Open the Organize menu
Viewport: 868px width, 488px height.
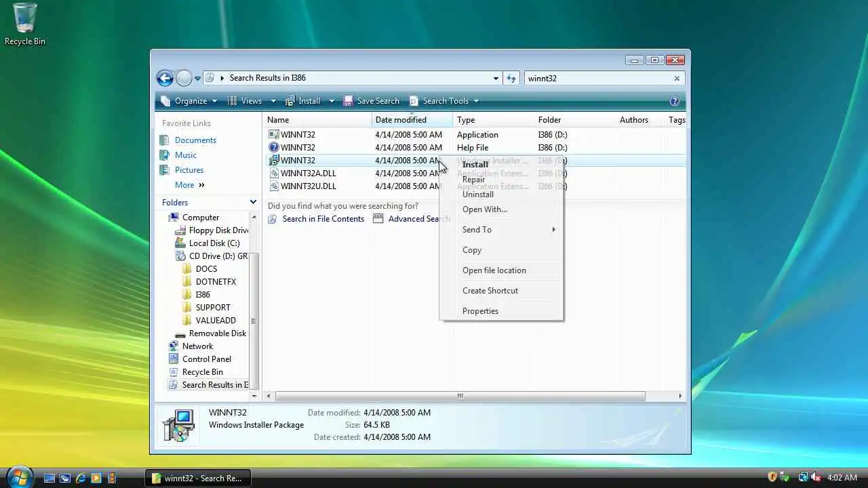(x=189, y=101)
